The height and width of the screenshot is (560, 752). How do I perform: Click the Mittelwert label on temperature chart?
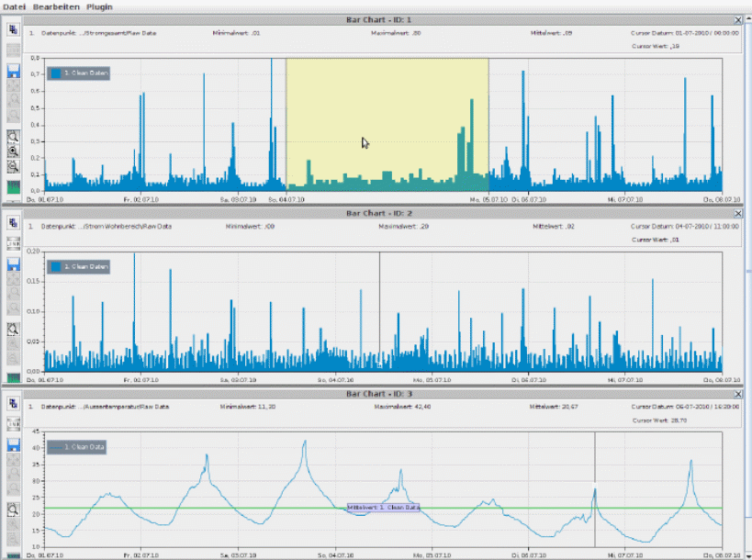tap(383, 507)
